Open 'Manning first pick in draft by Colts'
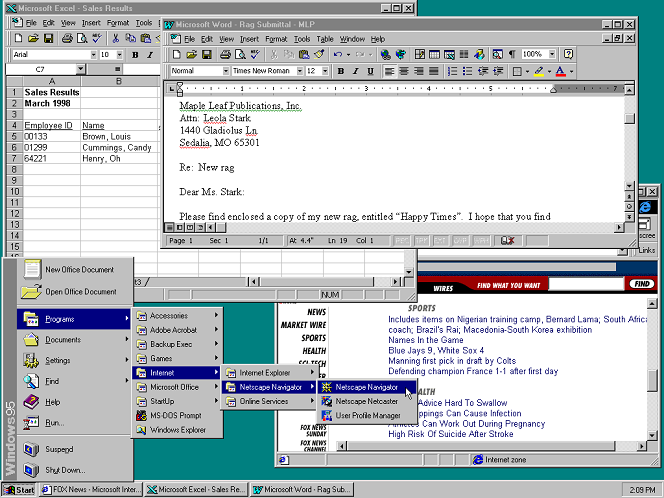This screenshot has height=498, width=664. [x=452, y=361]
